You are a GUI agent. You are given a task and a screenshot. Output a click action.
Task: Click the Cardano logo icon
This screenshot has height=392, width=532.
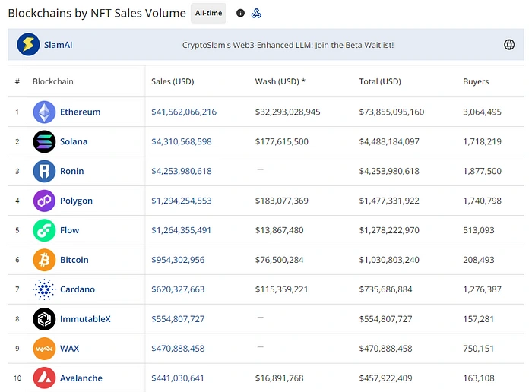tap(44, 289)
